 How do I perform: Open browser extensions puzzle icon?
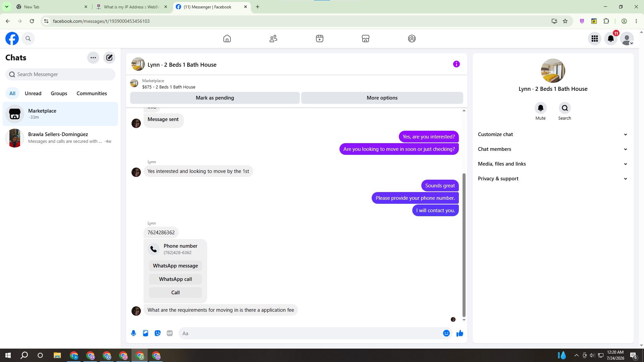[606, 21]
